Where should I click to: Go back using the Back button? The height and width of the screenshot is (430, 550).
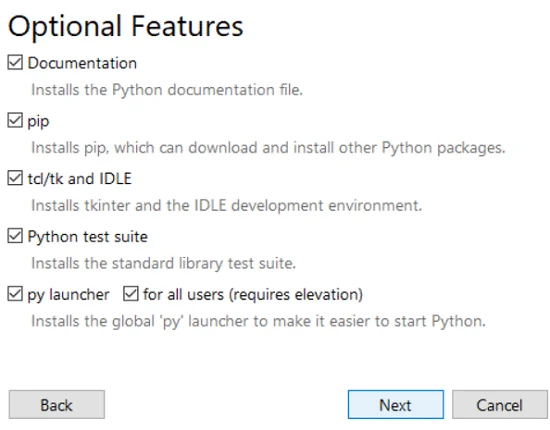point(57,405)
